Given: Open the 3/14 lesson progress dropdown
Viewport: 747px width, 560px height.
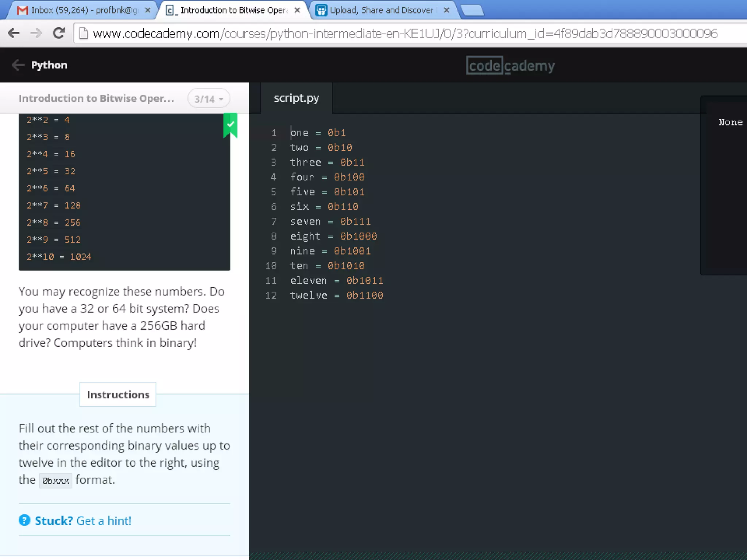Looking at the screenshot, I should click(209, 98).
